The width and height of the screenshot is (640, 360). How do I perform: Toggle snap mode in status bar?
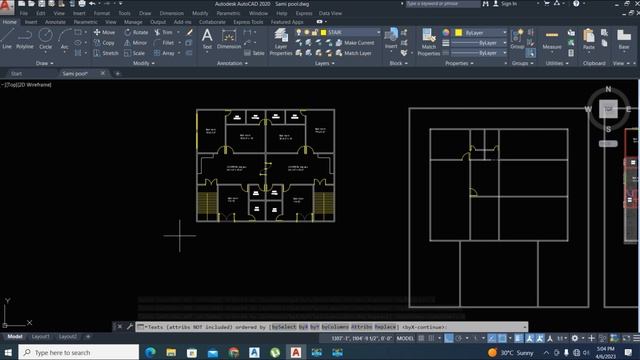(431, 338)
